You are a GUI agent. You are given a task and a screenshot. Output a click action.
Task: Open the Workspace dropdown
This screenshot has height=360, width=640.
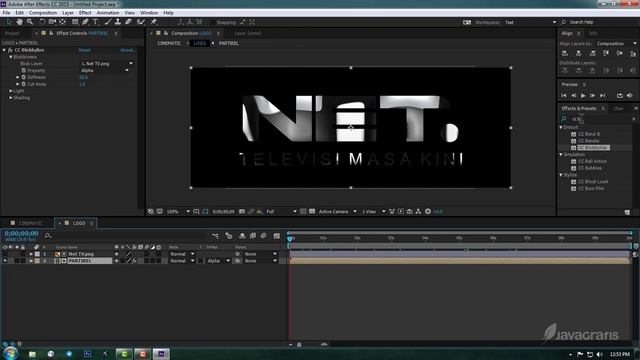click(x=530, y=22)
